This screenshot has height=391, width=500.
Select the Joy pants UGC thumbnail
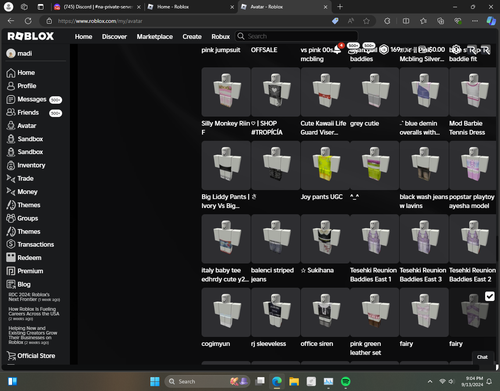coord(325,165)
